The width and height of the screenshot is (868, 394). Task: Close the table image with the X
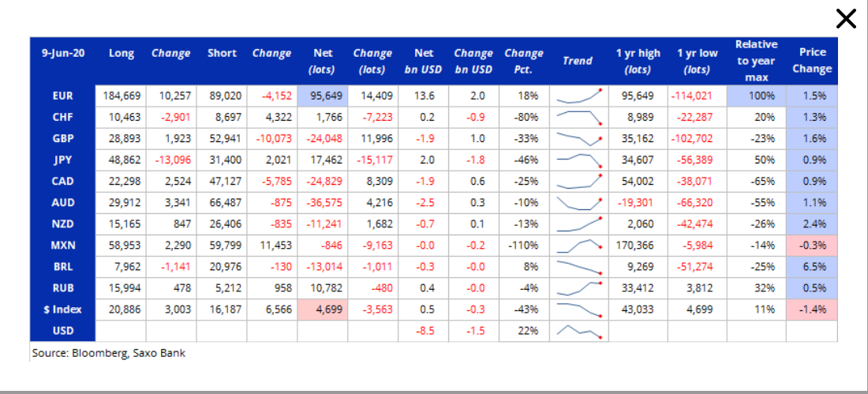pos(846,19)
